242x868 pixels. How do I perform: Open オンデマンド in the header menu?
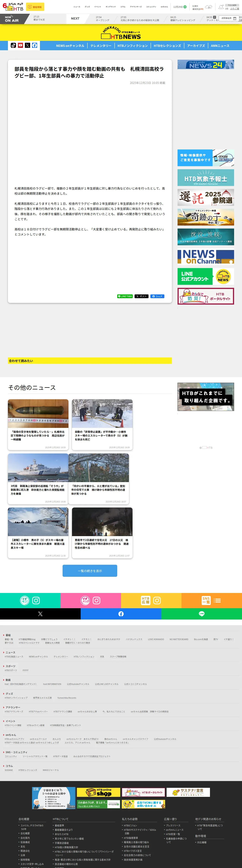click(x=111, y=7)
